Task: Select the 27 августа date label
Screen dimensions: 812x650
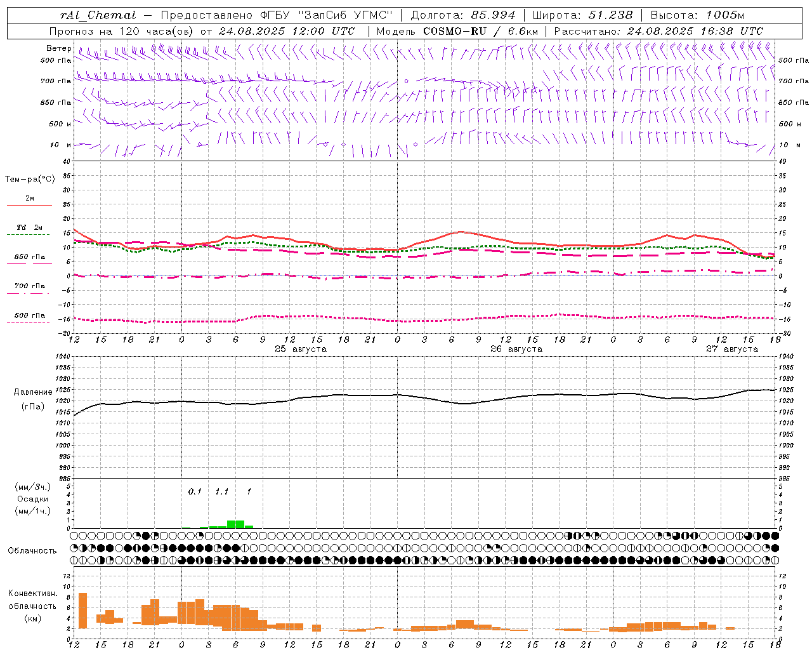Action: [x=732, y=349]
